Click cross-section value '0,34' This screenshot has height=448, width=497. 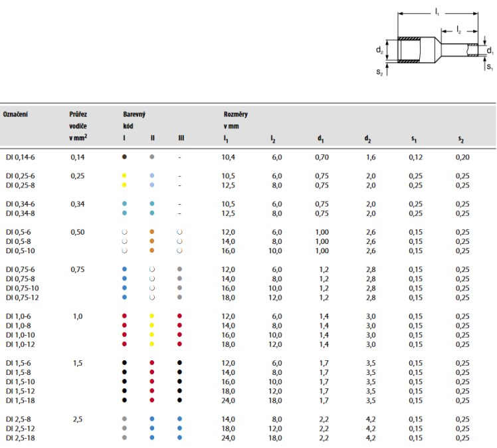(x=78, y=204)
